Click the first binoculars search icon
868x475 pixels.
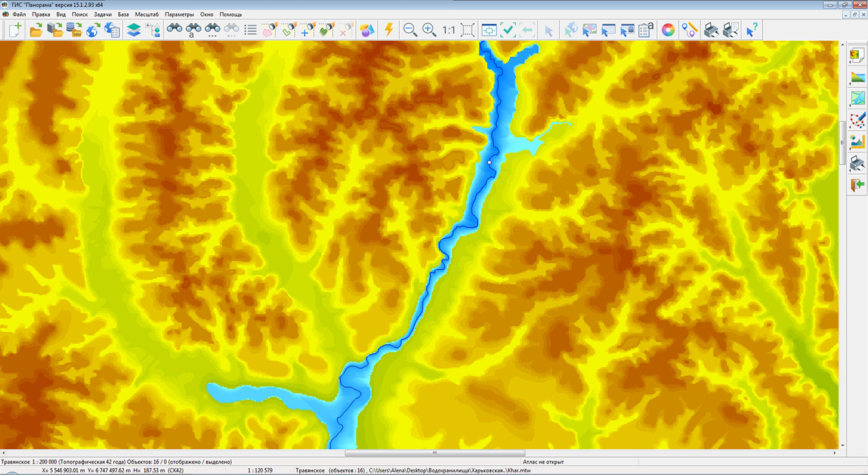pos(175,30)
